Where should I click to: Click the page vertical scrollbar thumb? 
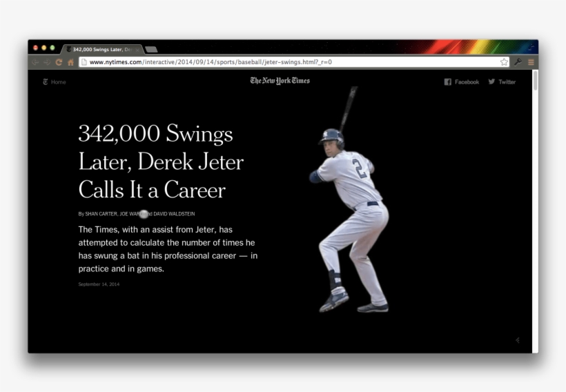(x=536, y=80)
